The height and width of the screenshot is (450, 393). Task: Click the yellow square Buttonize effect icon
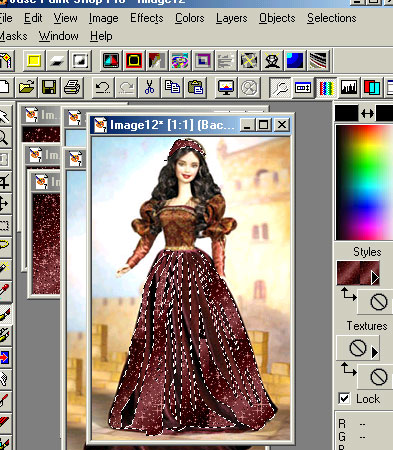tap(34, 61)
